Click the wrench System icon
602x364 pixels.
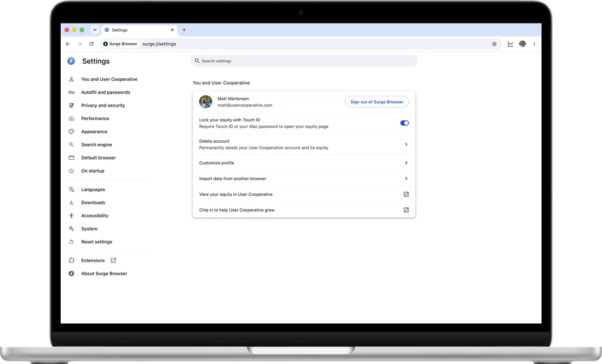[x=71, y=228]
